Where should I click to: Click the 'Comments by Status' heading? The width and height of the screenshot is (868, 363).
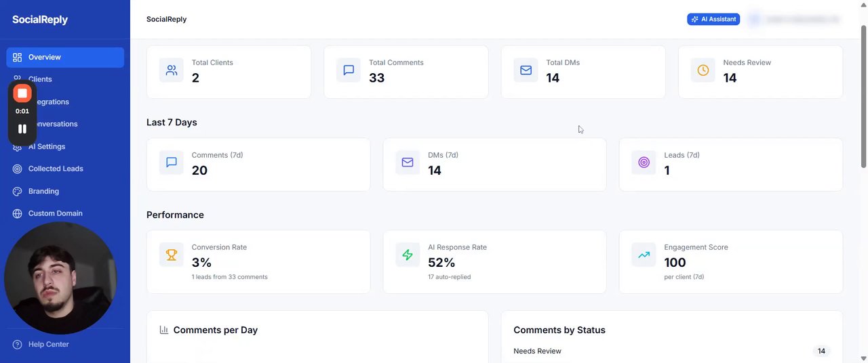point(559,330)
